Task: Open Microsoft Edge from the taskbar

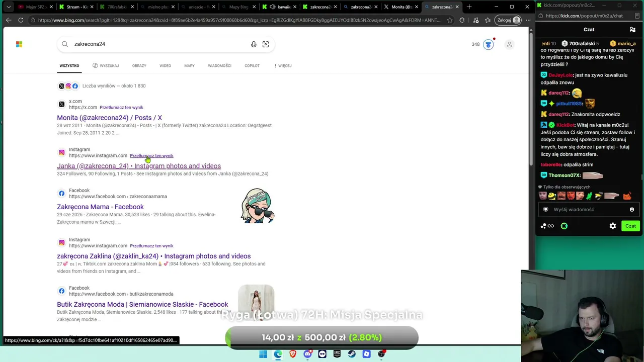Action: pyautogui.click(x=278, y=354)
